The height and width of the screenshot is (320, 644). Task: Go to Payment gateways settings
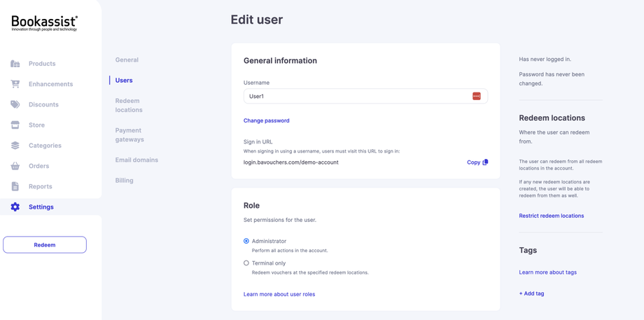[129, 134]
